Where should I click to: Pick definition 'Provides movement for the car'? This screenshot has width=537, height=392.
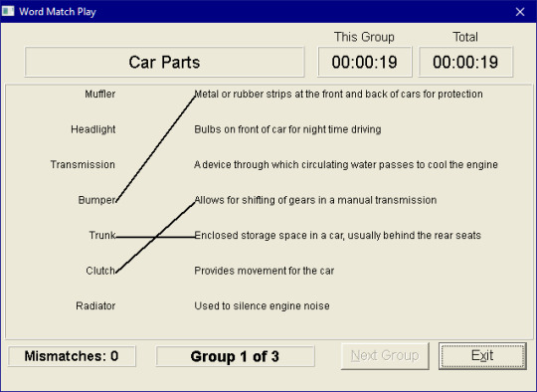[x=265, y=271]
